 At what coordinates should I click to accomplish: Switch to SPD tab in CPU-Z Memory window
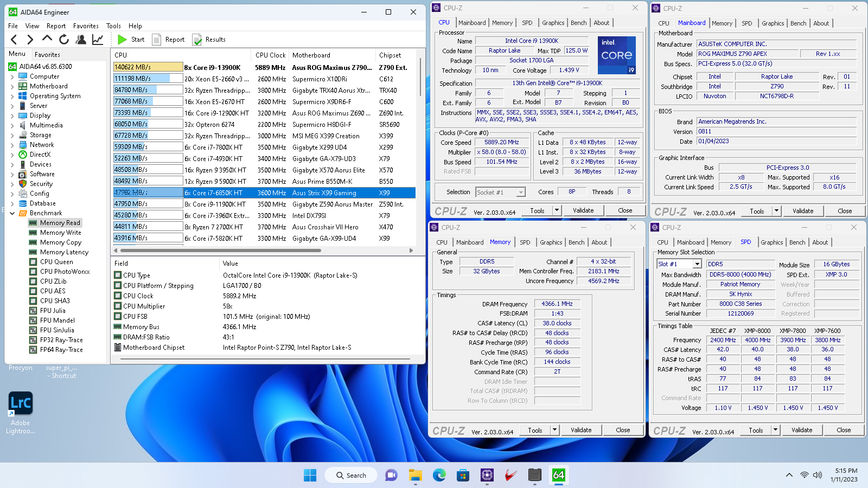525,242
